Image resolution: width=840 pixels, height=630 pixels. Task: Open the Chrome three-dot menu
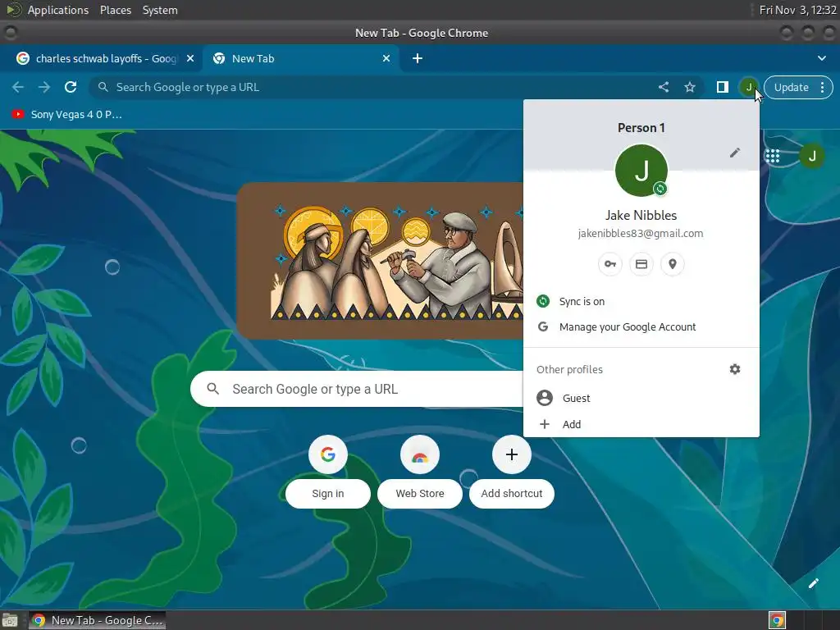[822, 87]
